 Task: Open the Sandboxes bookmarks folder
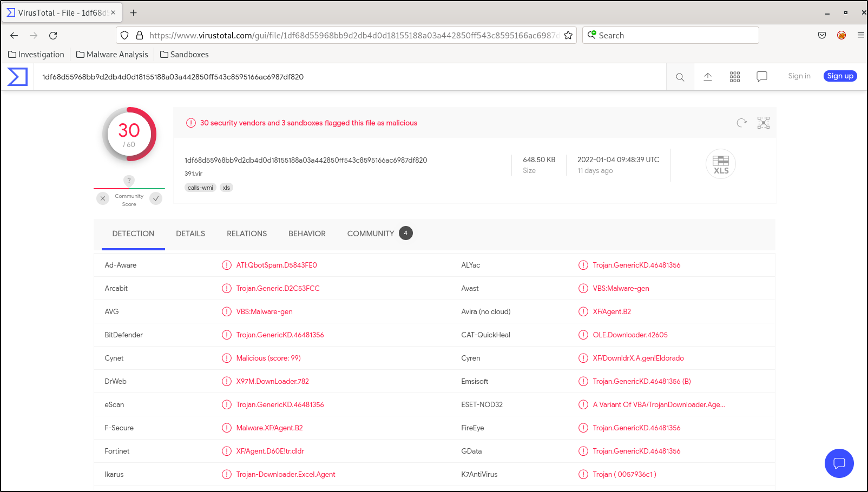184,55
